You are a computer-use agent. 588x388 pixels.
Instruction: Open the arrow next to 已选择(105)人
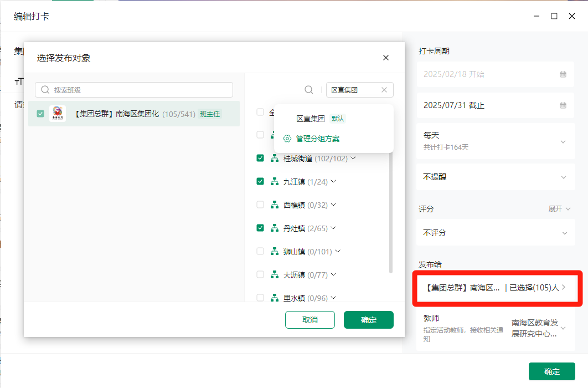click(x=564, y=288)
